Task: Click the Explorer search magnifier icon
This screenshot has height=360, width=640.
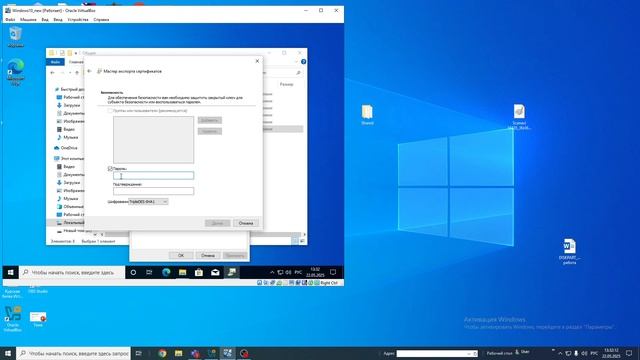Action: (298, 73)
